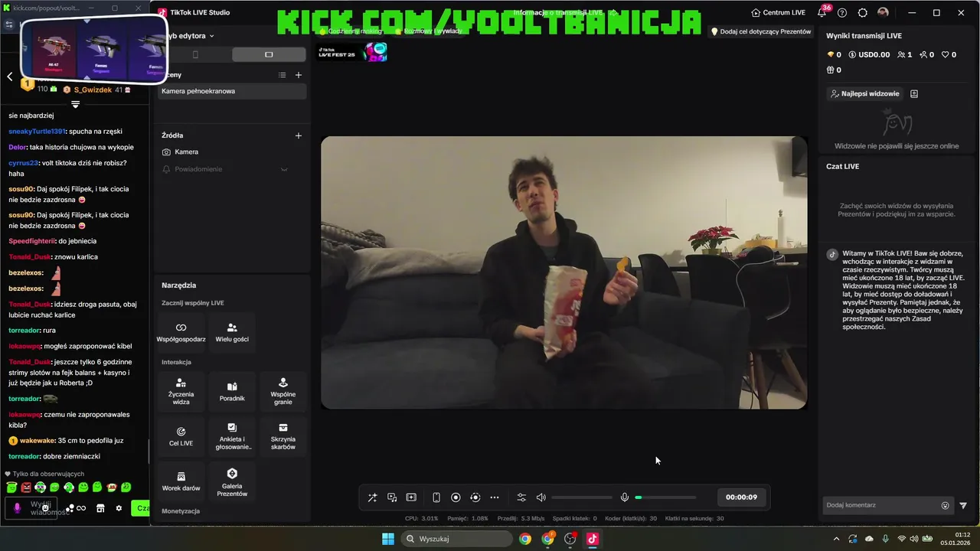Click the Kick chat message input field

31,508
